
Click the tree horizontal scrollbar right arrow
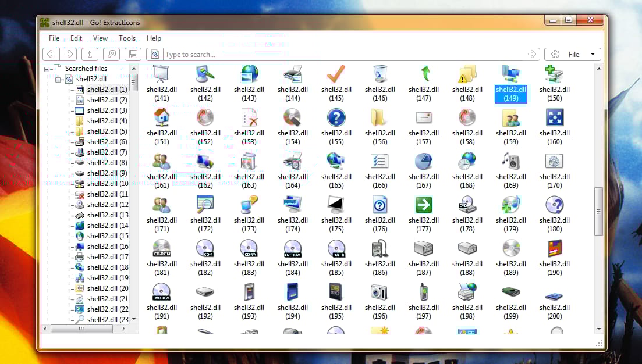click(123, 329)
